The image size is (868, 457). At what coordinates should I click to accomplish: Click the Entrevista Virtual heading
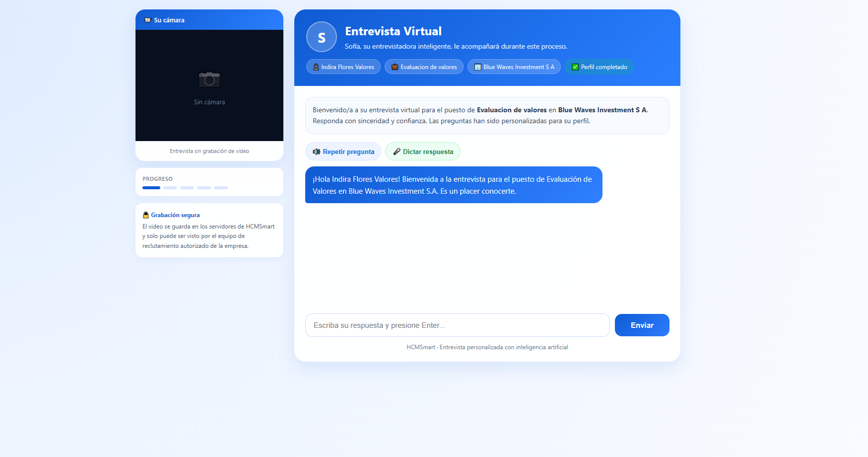tap(394, 31)
